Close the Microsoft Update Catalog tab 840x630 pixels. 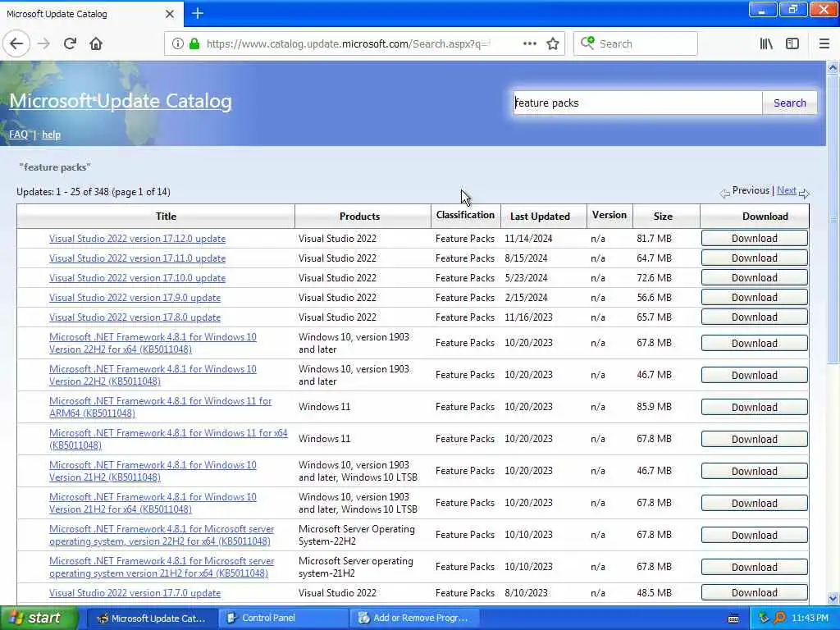tap(169, 14)
